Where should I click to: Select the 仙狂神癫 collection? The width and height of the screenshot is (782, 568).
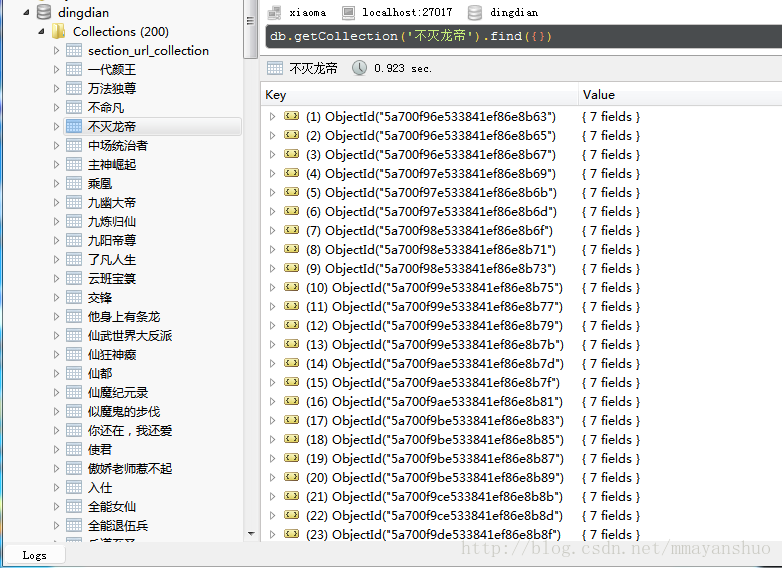tap(112, 354)
